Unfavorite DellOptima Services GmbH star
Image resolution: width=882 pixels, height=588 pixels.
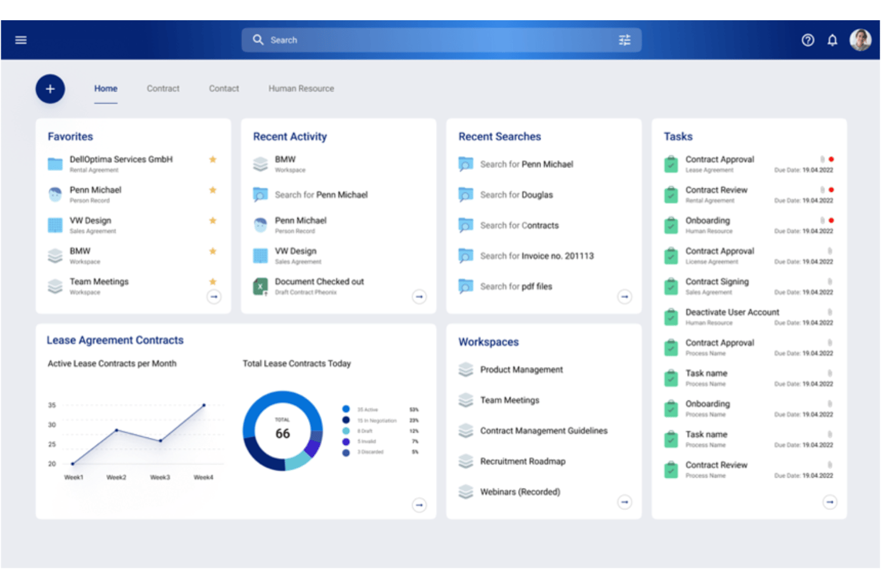pyautogui.click(x=213, y=159)
